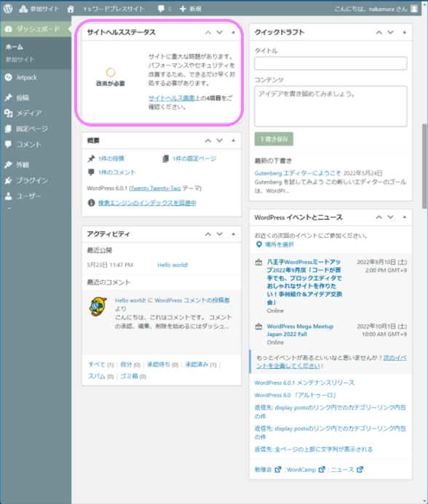Open Y's ワードプレスサイト in admin bar
Viewport: 428px width, 504px height.
[114, 9]
